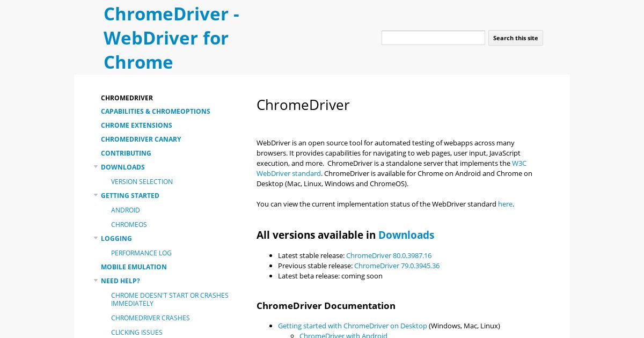Click the 'here' implementation status link
The image size is (644, 338).
click(x=505, y=204)
